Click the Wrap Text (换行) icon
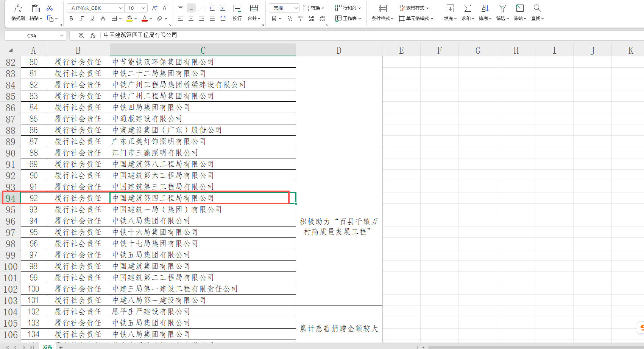The height and width of the screenshot is (349, 644). coord(237,9)
